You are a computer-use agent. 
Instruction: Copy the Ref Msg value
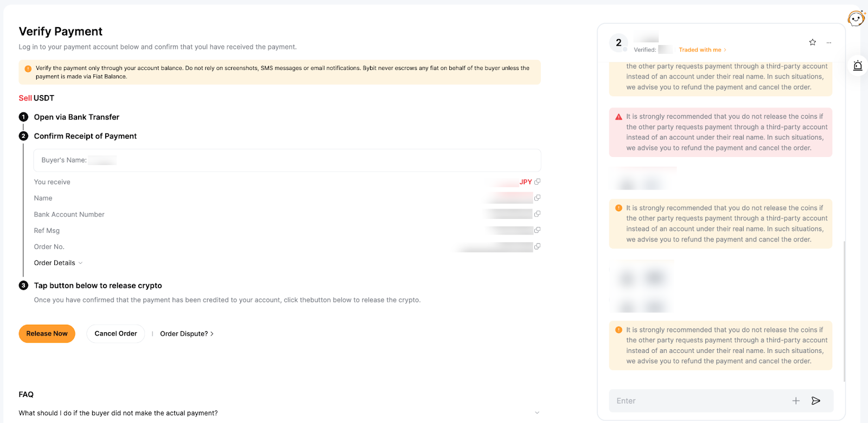coord(537,230)
